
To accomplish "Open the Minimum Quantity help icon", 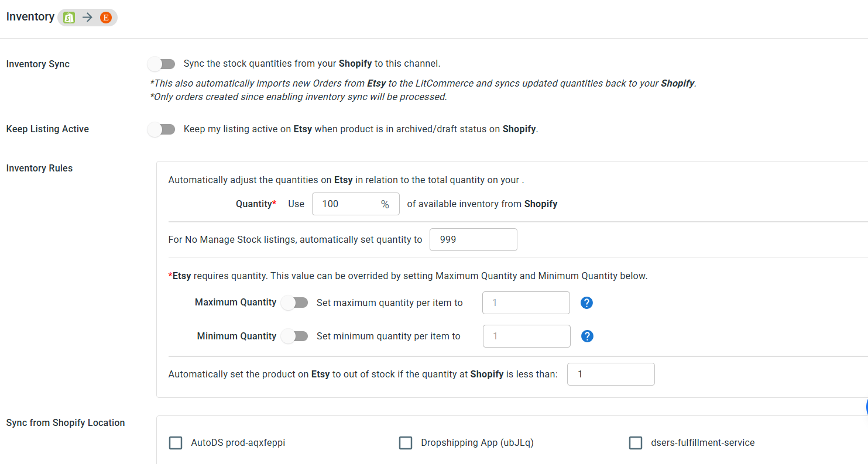I will click(587, 336).
